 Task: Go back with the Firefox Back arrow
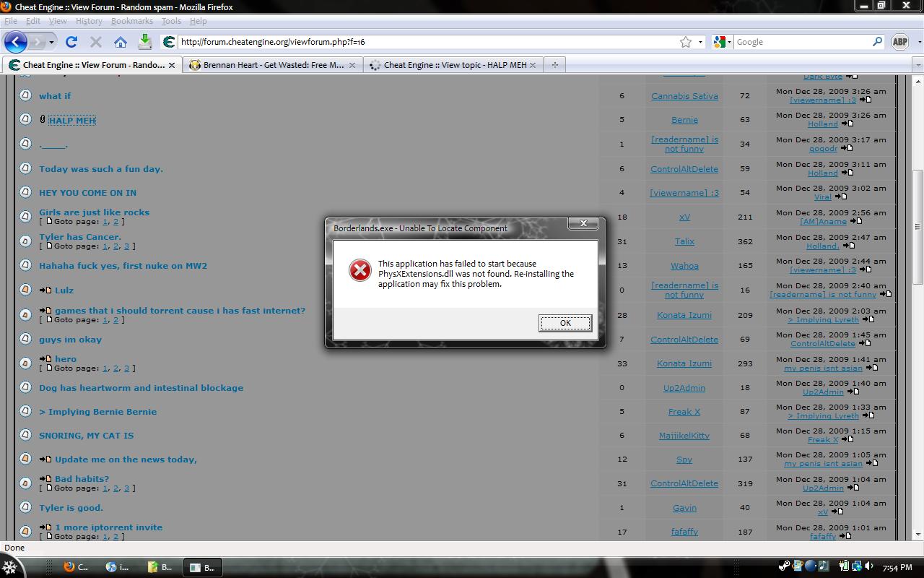point(16,42)
